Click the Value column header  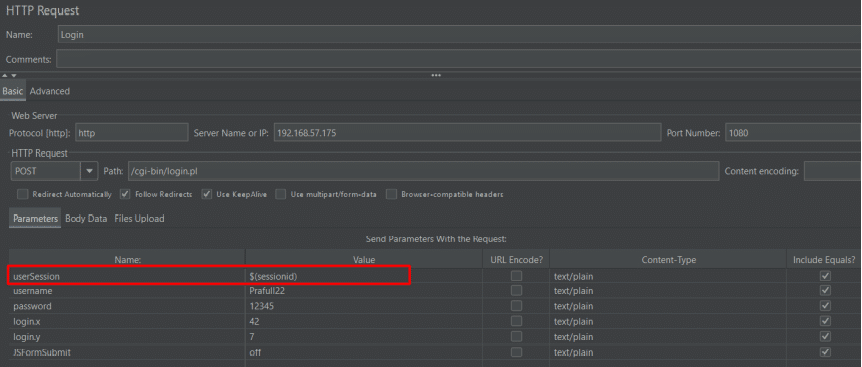click(364, 259)
